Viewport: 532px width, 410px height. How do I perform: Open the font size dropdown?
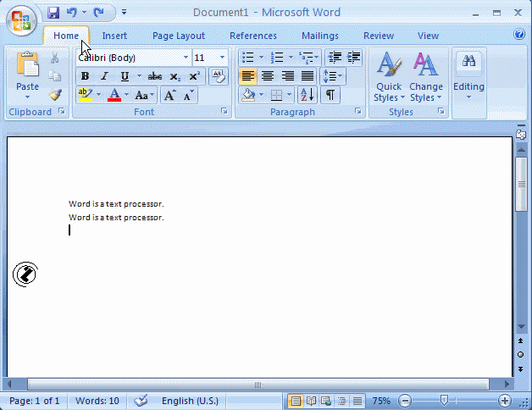click(222, 58)
